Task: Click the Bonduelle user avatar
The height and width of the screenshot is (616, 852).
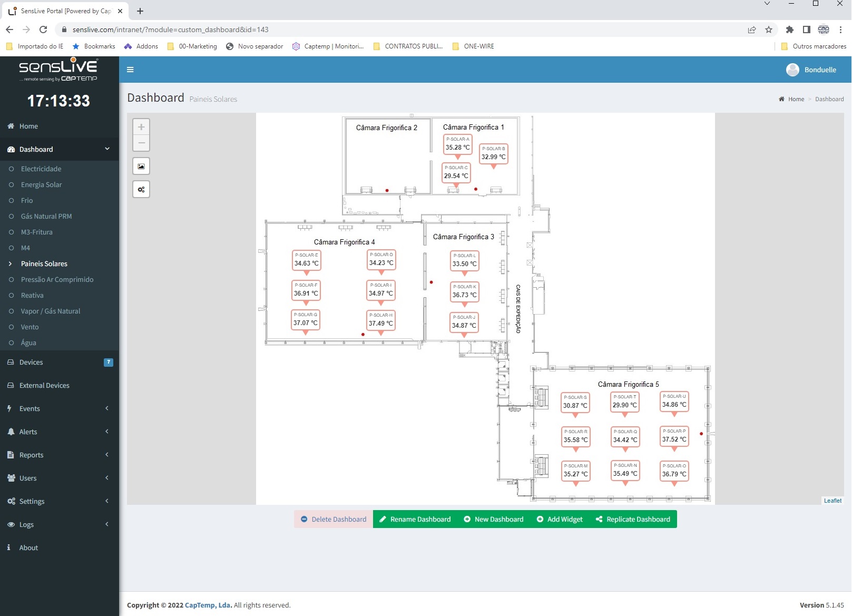Action: tap(792, 70)
